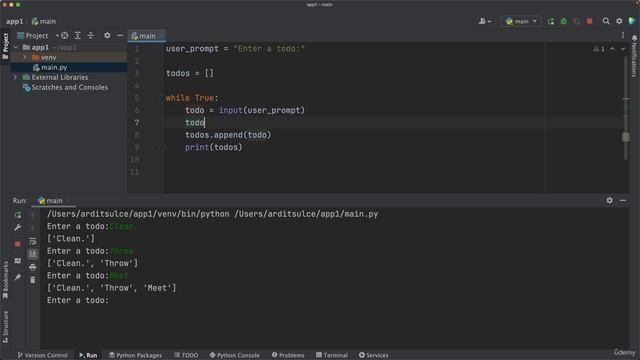Viewport: 640px width, 360px height.
Task: Click the while True: line
Action: point(192,98)
